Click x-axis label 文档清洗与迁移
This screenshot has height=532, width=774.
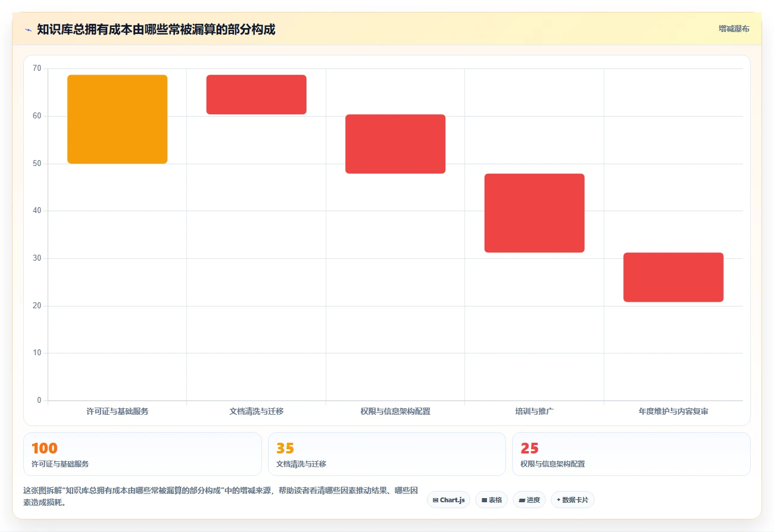coord(257,411)
